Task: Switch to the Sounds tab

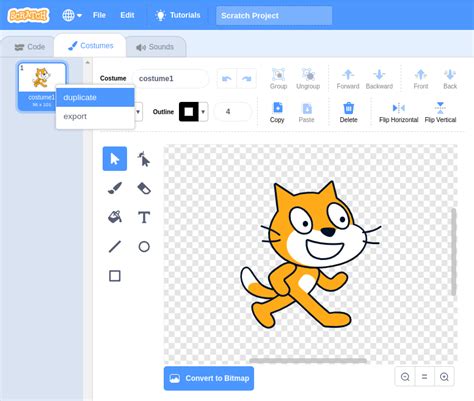Action: [x=155, y=47]
